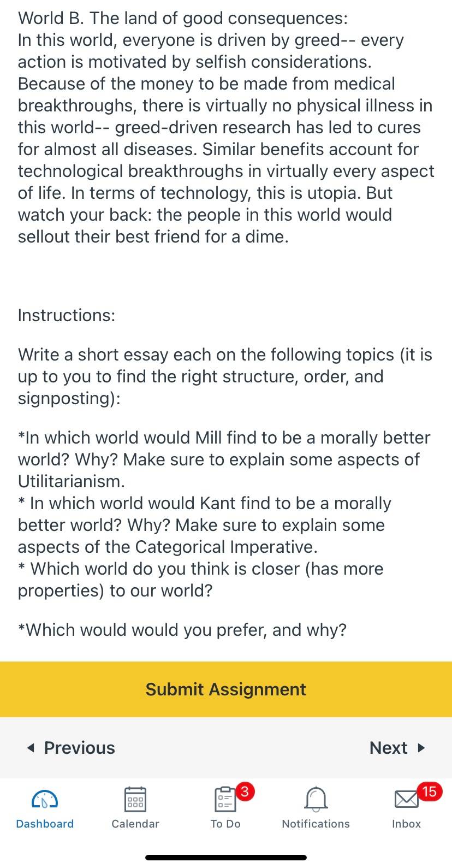Click the right arrow beside Next
Image resolution: width=452 pixels, height=868 pixels.
pos(421,748)
